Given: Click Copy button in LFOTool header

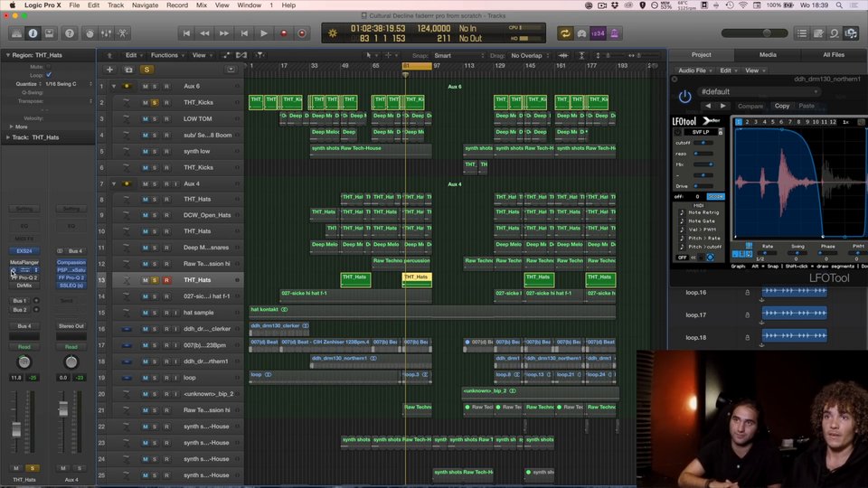Looking at the screenshot, I should [x=782, y=106].
